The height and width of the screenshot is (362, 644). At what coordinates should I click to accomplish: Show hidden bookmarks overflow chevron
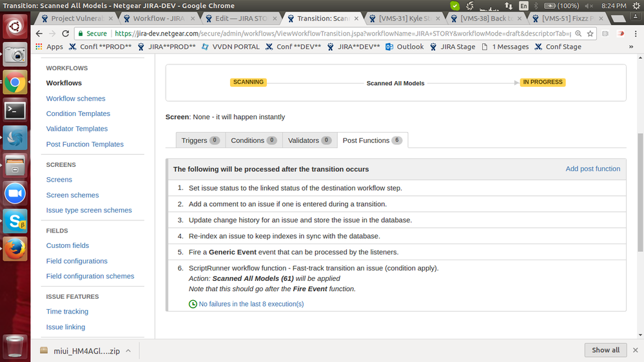point(631,47)
